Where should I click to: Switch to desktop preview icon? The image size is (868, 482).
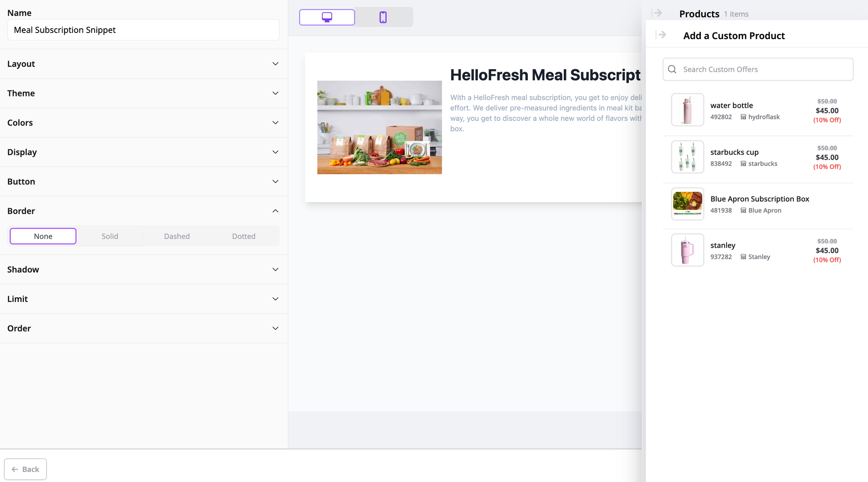(x=327, y=17)
